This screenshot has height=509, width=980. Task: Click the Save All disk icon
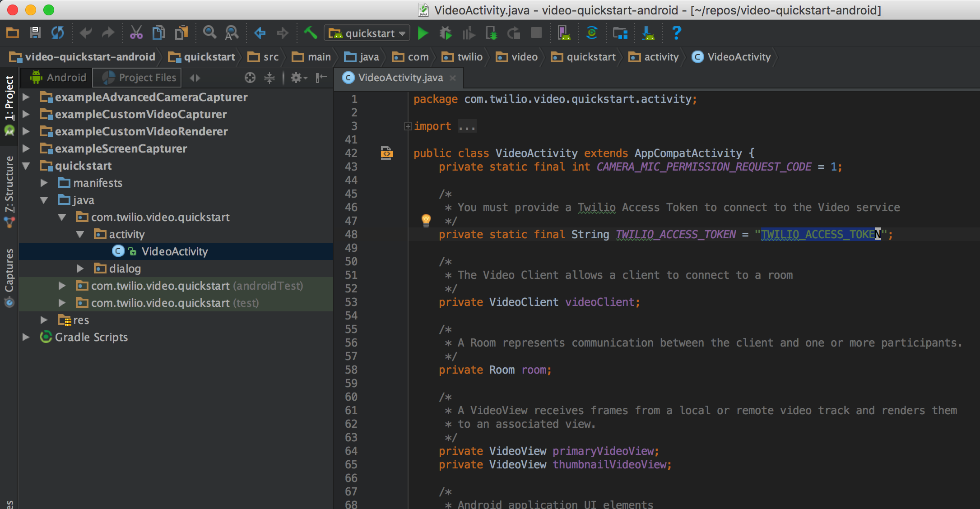[35, 33]
